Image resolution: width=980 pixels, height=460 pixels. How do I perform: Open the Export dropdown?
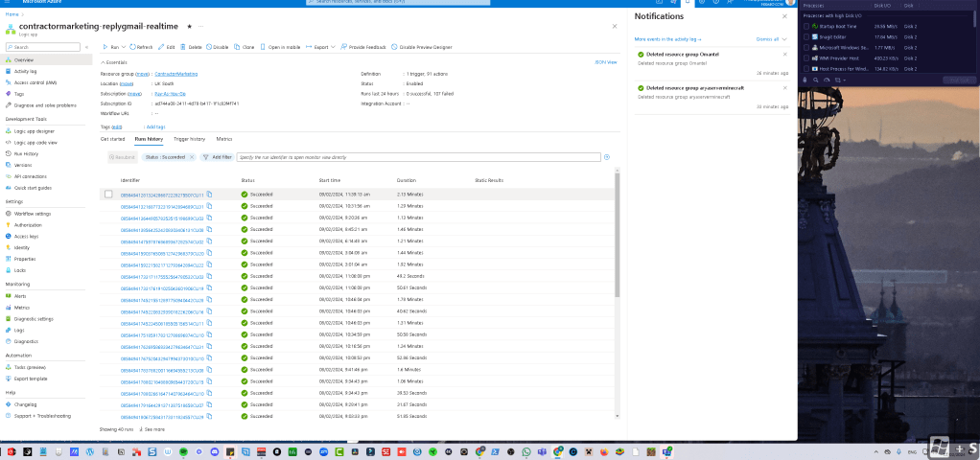tap(320, 47)
